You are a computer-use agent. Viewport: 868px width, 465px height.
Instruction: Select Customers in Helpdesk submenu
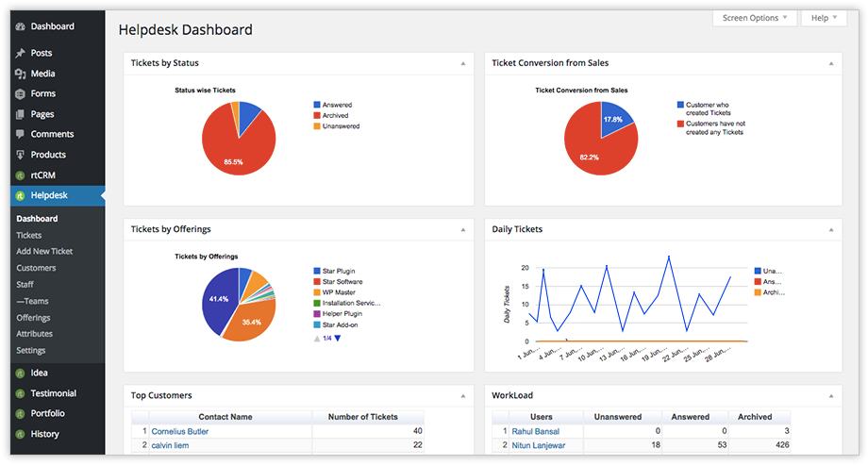click(x=36, y=268)
